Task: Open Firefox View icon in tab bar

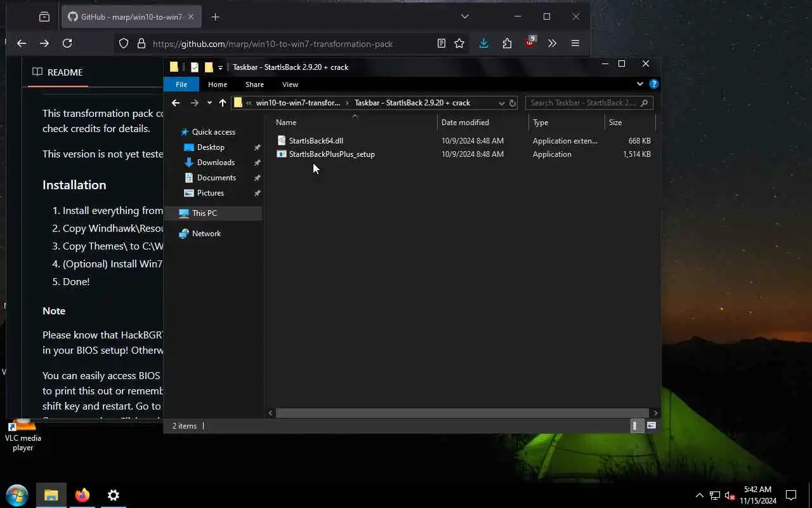Action: [44, 17]
